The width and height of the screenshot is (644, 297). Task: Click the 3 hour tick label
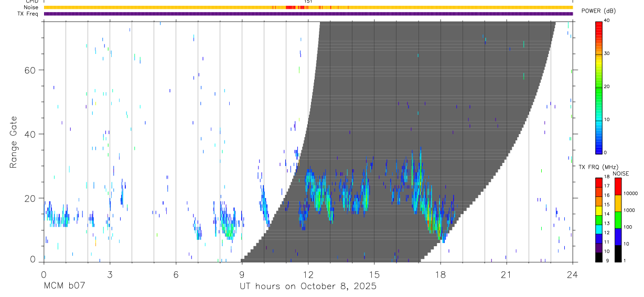pos(110,274)
